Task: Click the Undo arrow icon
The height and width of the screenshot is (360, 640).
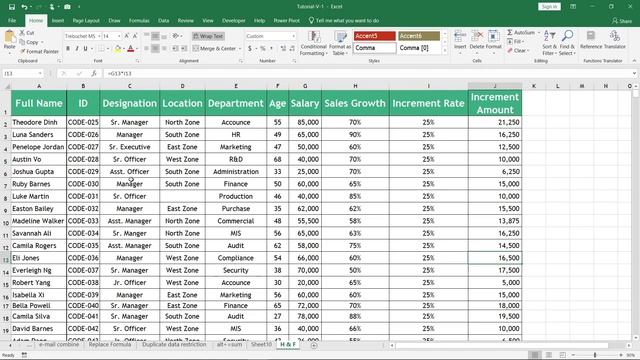Action: point(24,7)
